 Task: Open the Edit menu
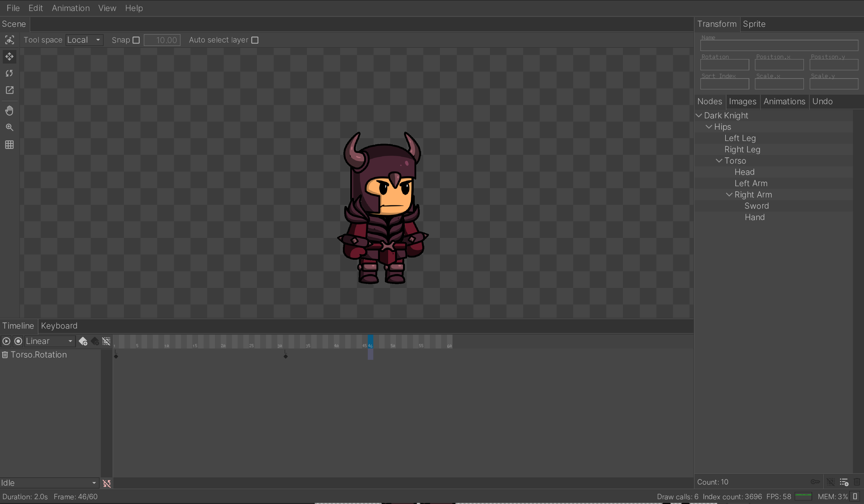(36, 8)
